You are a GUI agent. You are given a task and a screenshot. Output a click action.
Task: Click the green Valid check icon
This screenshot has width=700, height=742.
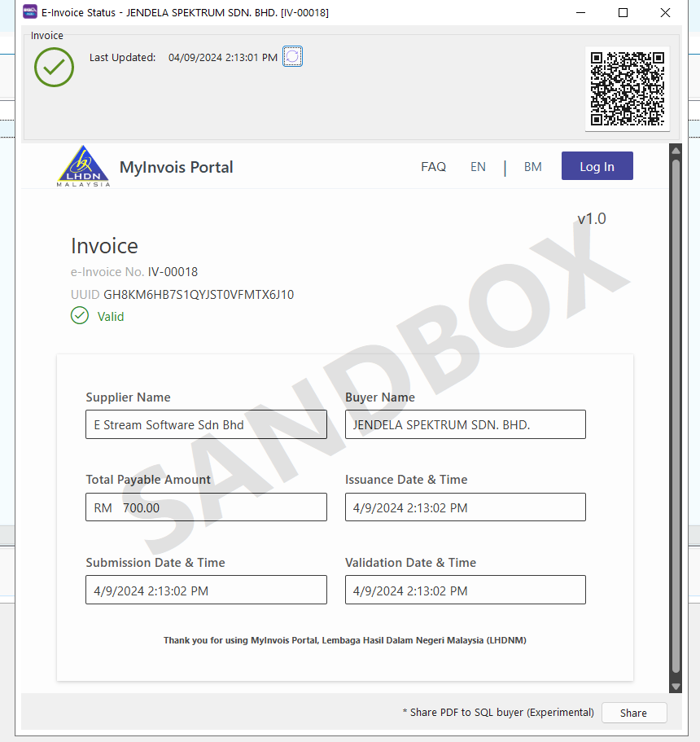pos(80,316)
